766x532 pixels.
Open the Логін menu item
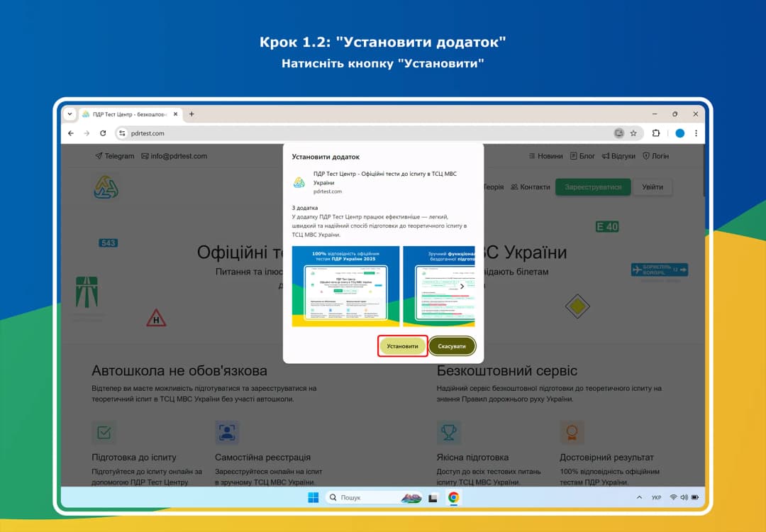tap(655, 156)
